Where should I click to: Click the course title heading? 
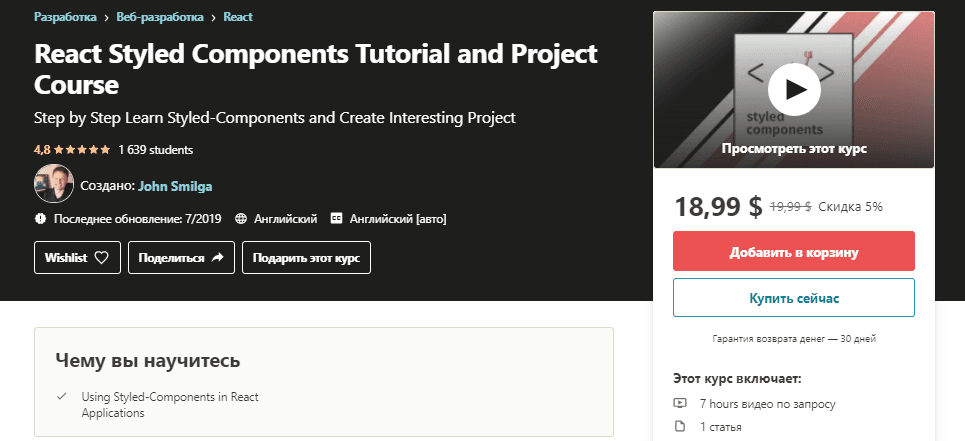[316, 69]
